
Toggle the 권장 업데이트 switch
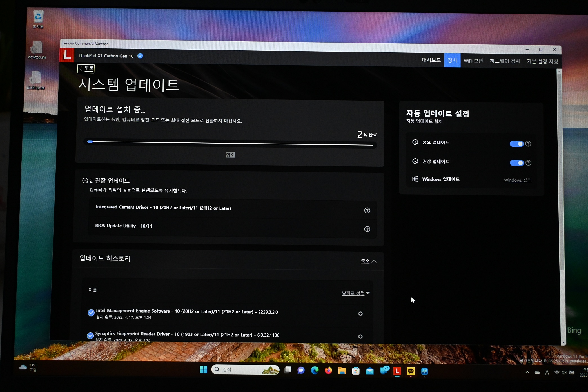(x=516, y=163)
